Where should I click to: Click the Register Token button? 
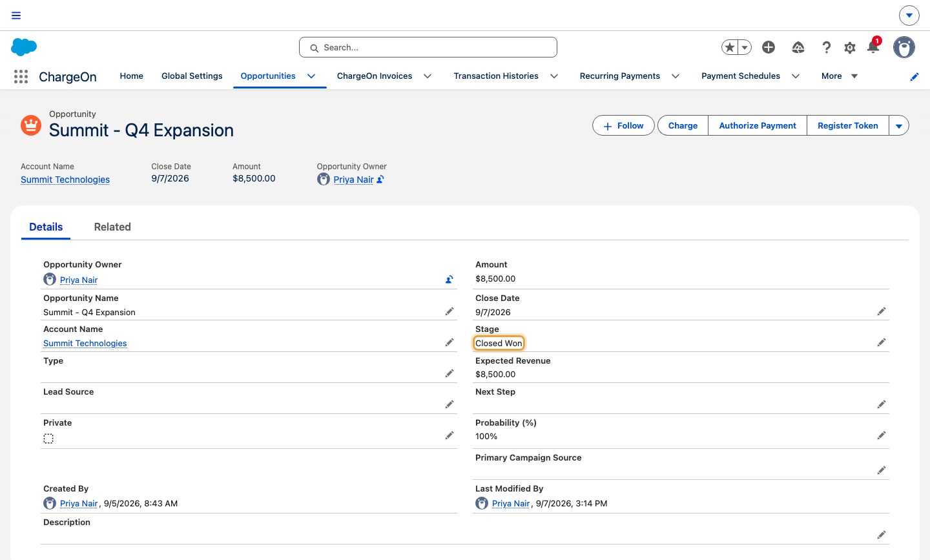tap(848, 126)
